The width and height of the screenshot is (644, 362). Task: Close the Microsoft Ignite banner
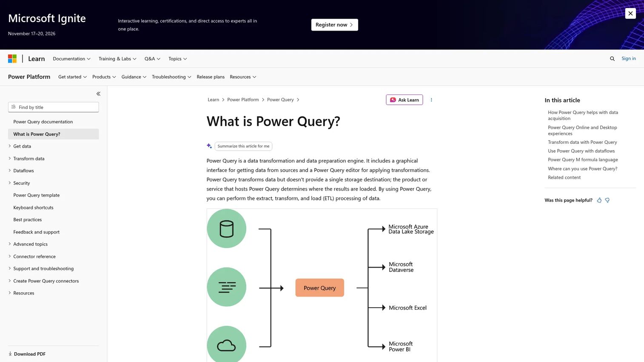[630, 13]
